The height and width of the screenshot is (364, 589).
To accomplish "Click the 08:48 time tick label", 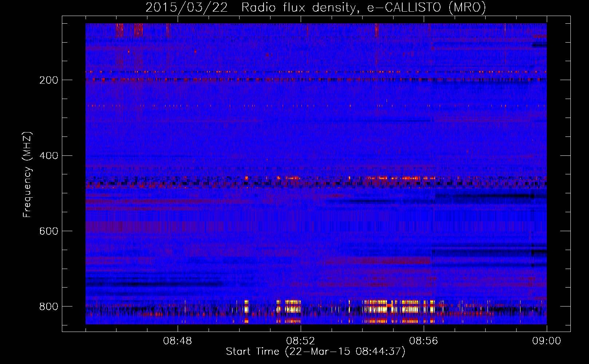I will pyautogui.click(x=178, y=341).
